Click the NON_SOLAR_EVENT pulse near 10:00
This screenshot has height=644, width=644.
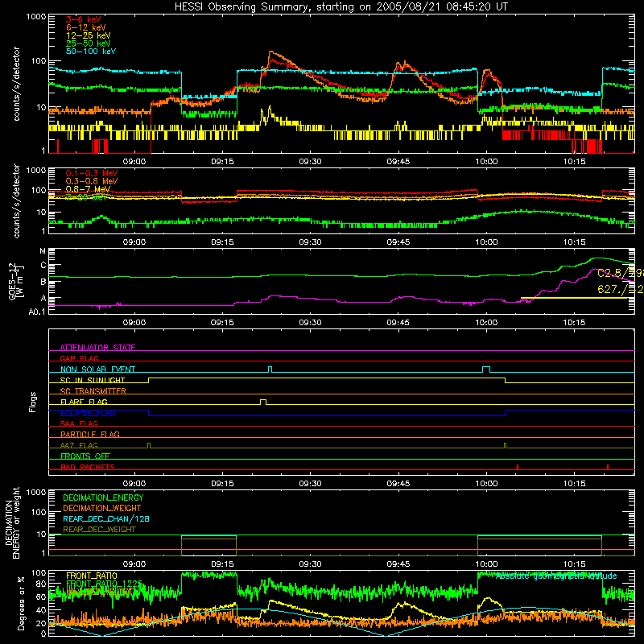click(x=486, y=369)
